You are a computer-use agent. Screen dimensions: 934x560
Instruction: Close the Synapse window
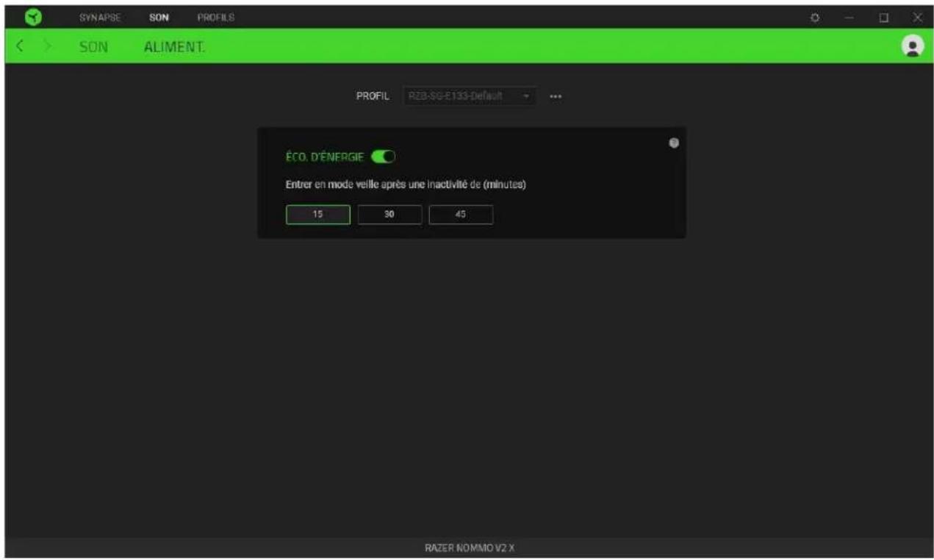917,17
